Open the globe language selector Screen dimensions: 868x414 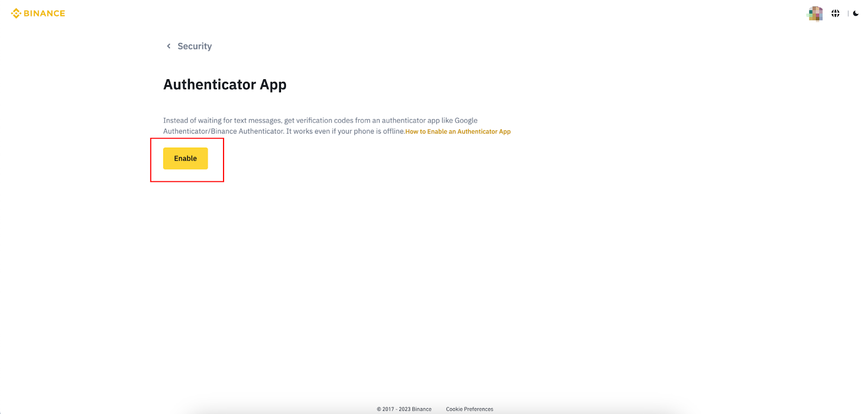[x=835, y=14]
